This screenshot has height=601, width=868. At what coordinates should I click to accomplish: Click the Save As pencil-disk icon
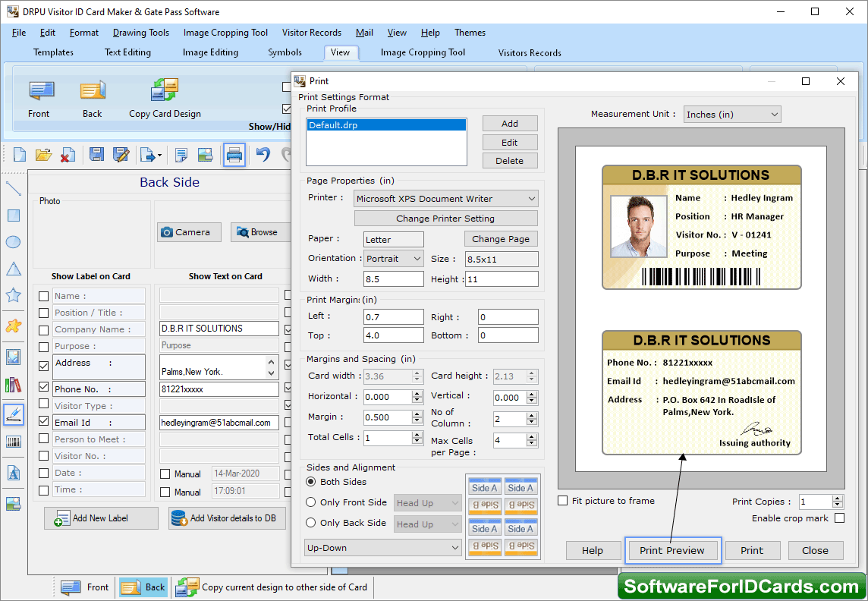click(x=121, y=155)
